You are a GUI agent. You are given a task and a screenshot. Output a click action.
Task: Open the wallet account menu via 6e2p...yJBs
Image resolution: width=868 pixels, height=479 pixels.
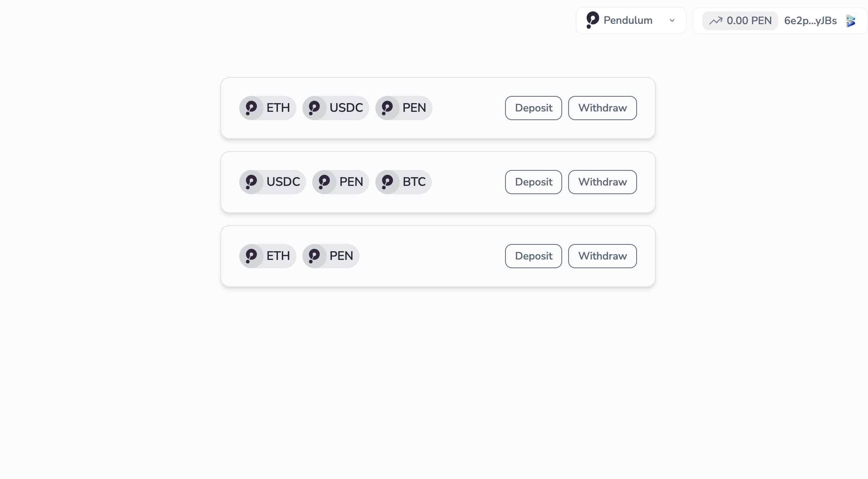pos(810,21)
